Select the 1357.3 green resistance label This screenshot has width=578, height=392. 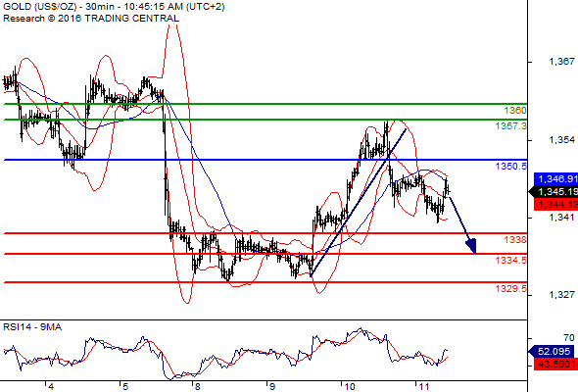(511, 126)
